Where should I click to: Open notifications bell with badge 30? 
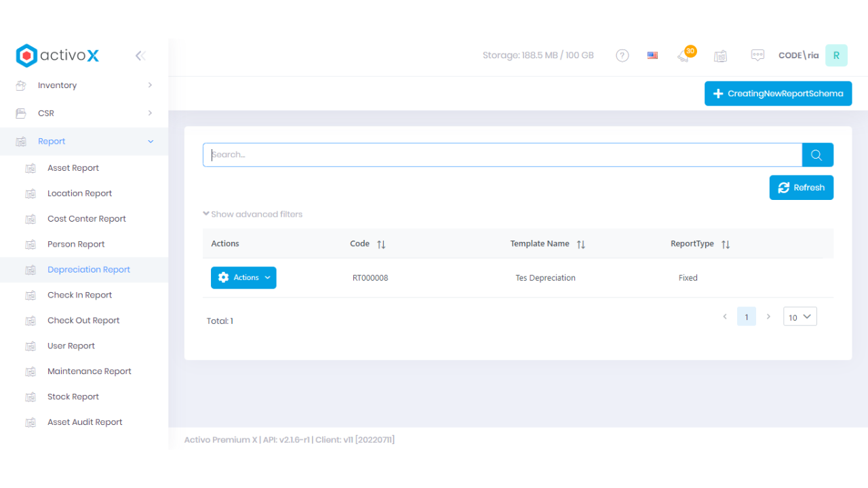[x=684, y=56]
